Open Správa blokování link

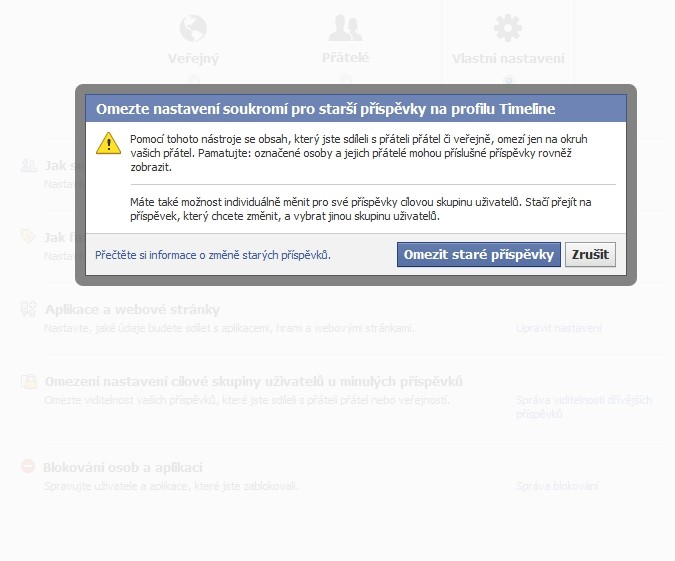point(557,487)
